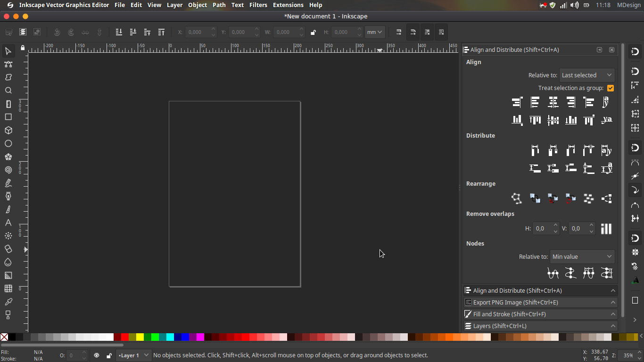Open the Object menu
644x362 pixels.
click(198, 5)
